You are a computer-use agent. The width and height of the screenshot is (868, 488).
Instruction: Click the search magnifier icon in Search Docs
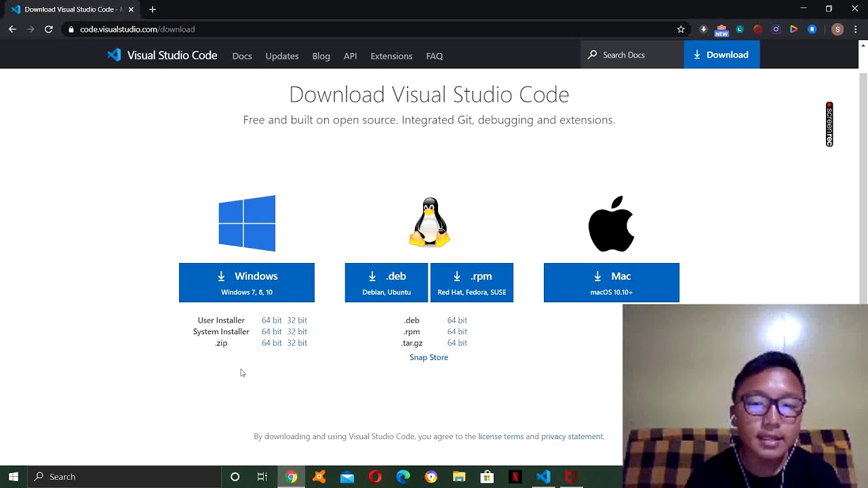pyautogui.click(x=592, y=55)
